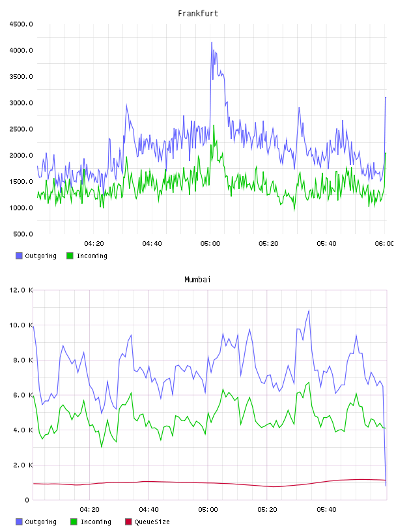396x532 pixels.
Task: Click the Mumbai x-axis label 05:40
Action: point(326,510)
